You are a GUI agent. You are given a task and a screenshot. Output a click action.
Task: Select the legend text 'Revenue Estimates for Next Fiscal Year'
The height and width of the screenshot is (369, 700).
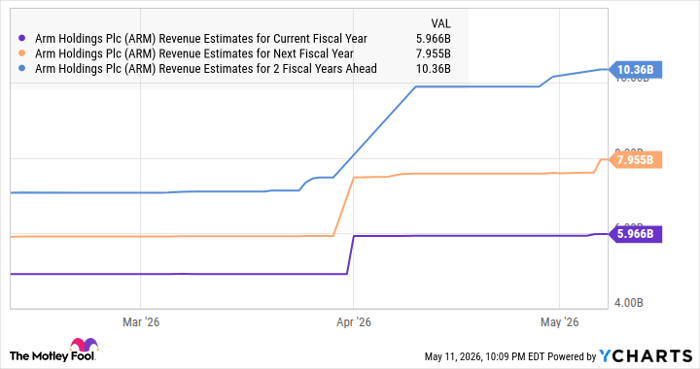[x=256, y=54]
